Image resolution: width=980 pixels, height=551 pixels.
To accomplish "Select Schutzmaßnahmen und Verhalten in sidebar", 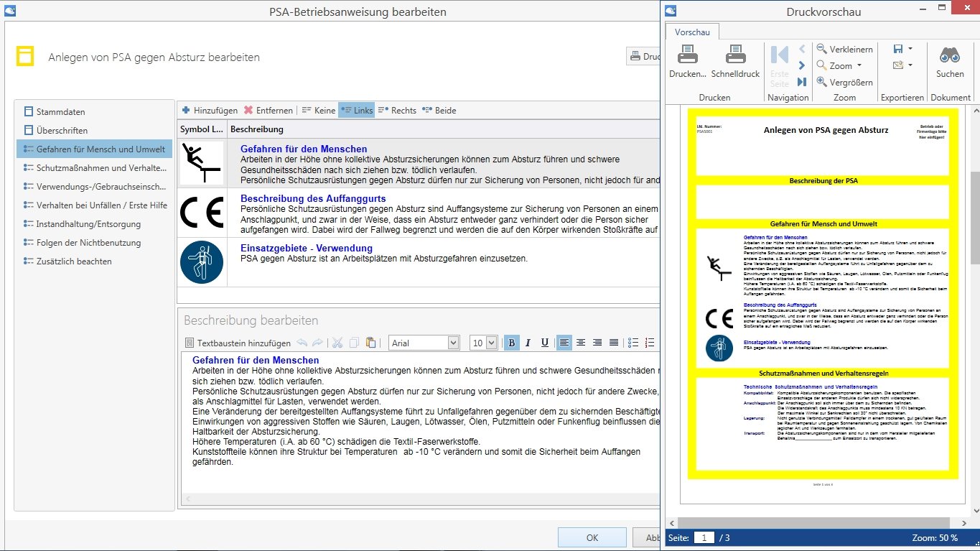I will [101, 167].
